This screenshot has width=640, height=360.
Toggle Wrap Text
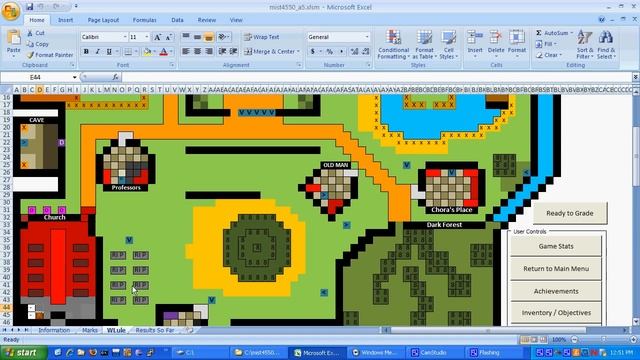262,37
